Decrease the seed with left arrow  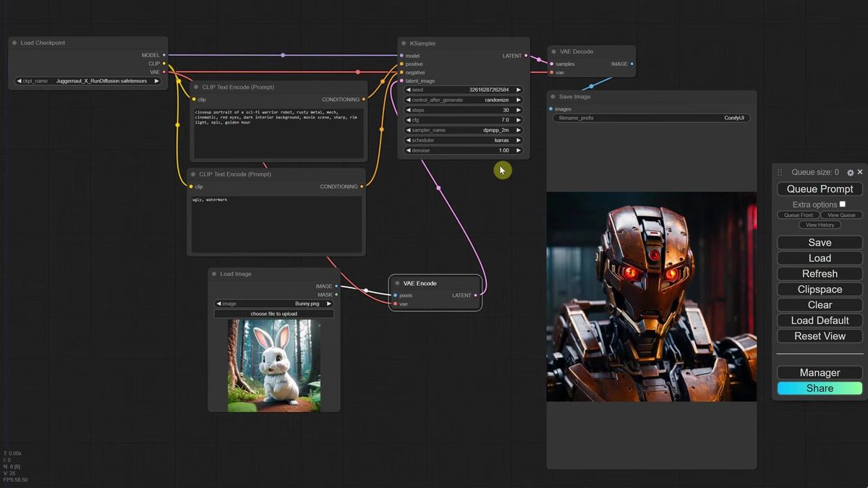tap(409, 90)
